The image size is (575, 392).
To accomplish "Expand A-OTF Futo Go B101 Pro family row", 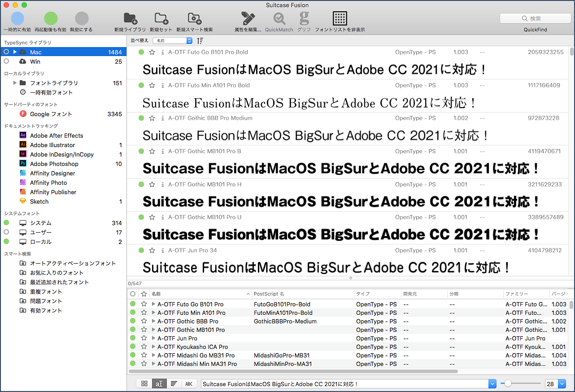I will coord(153,304).
